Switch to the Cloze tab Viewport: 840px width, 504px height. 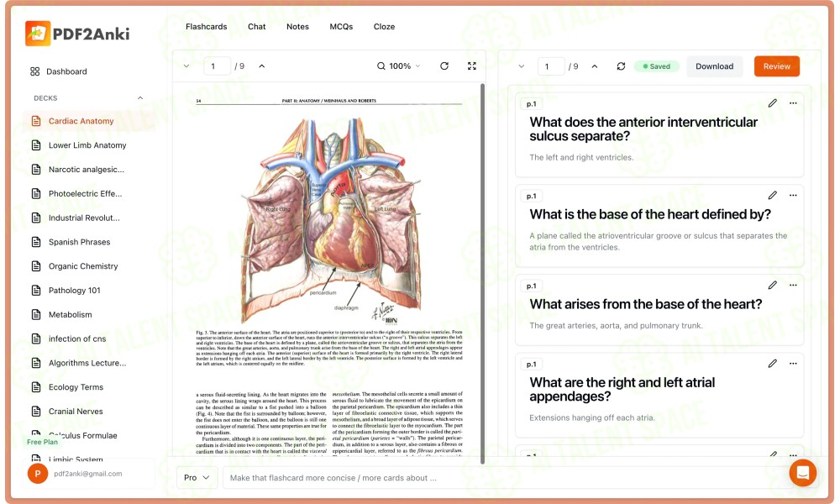[x=384, y=26]
